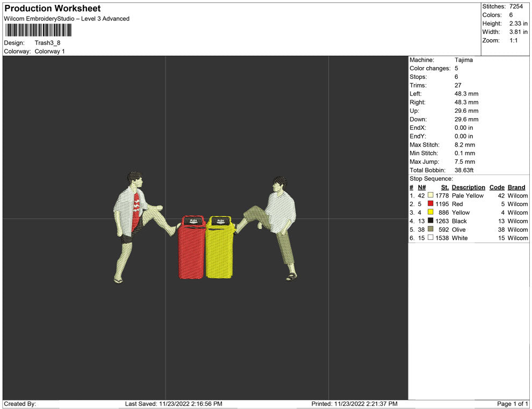Click the Page 1 of 1 label

click(x=512, y=404)
